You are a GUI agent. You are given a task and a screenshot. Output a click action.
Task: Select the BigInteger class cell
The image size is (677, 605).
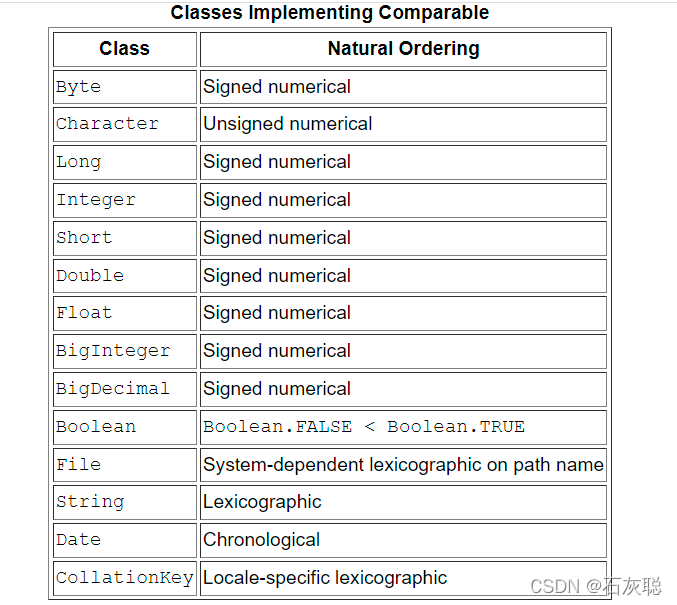click(125, 352)
